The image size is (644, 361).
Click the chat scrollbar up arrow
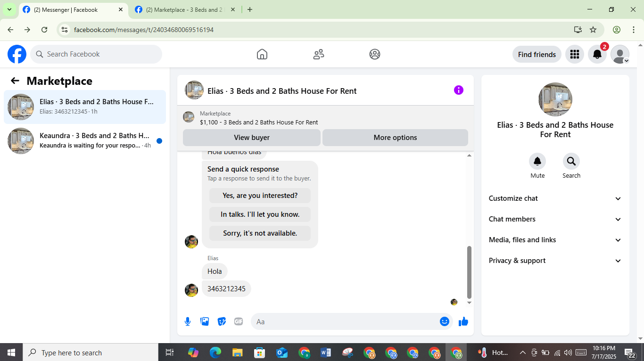coord(469,156)
